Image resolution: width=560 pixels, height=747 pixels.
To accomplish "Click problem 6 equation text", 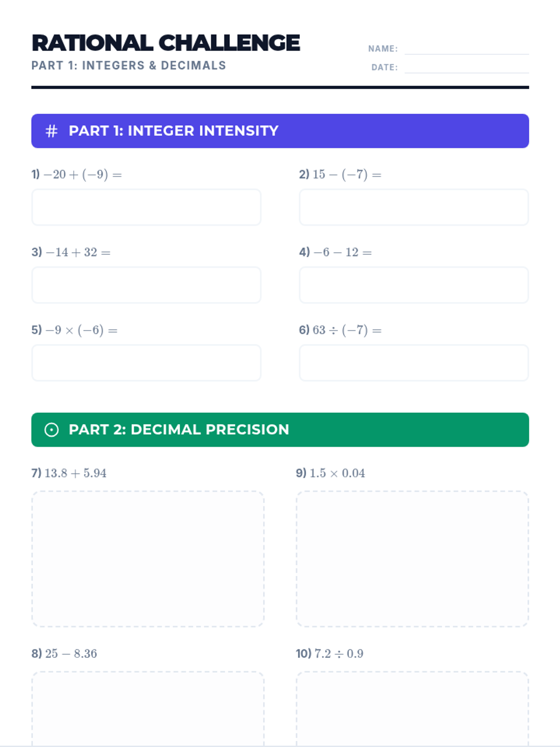I will (x=347, y=330).
